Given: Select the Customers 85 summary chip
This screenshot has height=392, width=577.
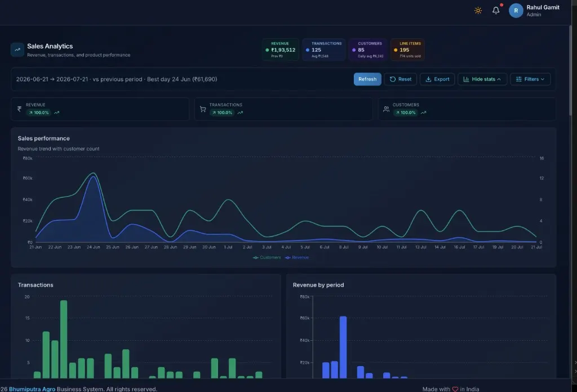Looking at the screenshot, I should pyautogui.click(x=367, y=50).
